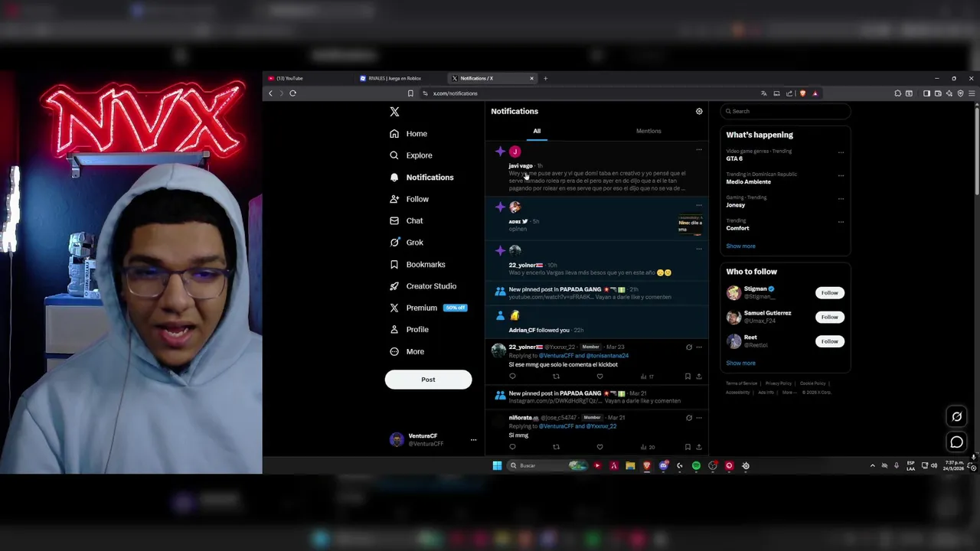Open more options on niñorata post
The image size is (980, 551).
point(698,418)
